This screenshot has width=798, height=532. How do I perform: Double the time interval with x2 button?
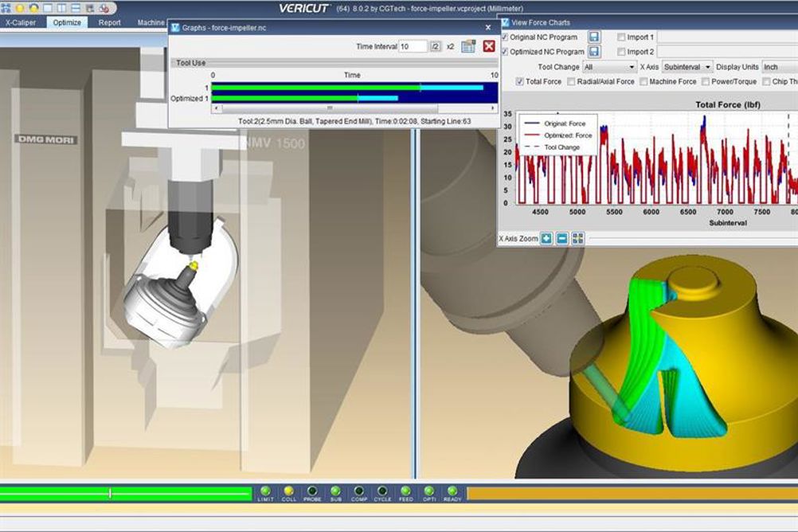pyautogui.click(x=451, y=46)
